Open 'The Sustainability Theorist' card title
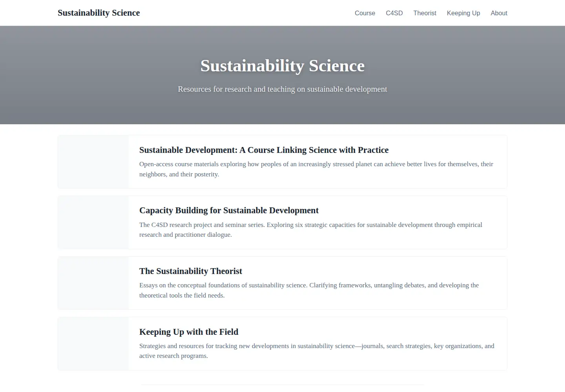The image size is (565, 392). 191,271
